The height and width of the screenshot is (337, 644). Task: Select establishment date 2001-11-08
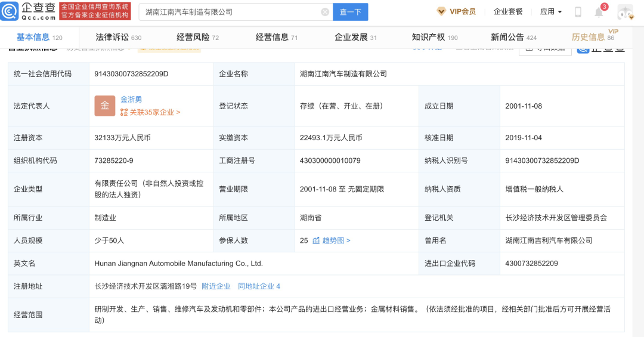pyautogui.click(x=524, y=106)
